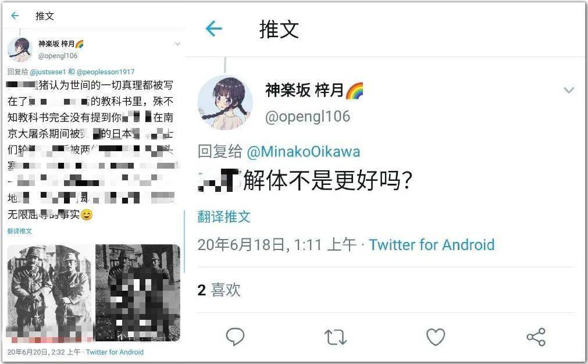Tap the back arrow in the right tweet header
This screenshot has width=588, height=364.
point(214,29)
